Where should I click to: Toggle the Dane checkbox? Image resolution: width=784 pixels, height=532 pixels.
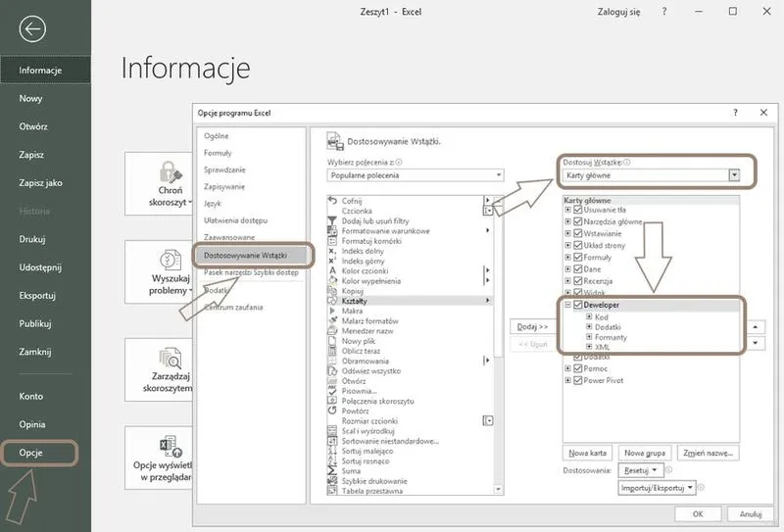pos(578,269)
